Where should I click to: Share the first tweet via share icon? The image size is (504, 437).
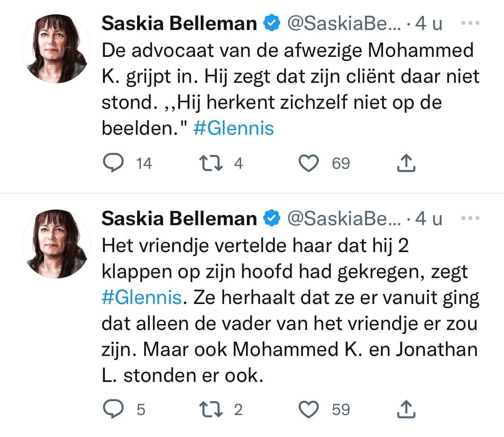(406, 163)
